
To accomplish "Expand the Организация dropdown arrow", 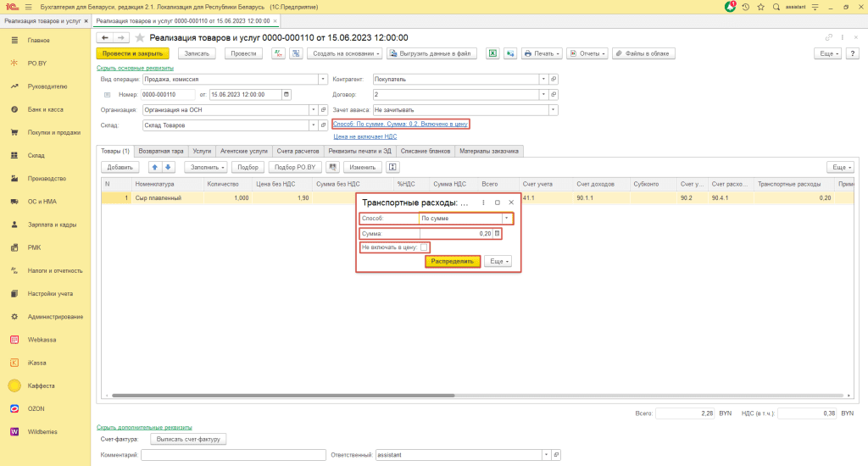I will pyautogui.click(x=314, y=110).
